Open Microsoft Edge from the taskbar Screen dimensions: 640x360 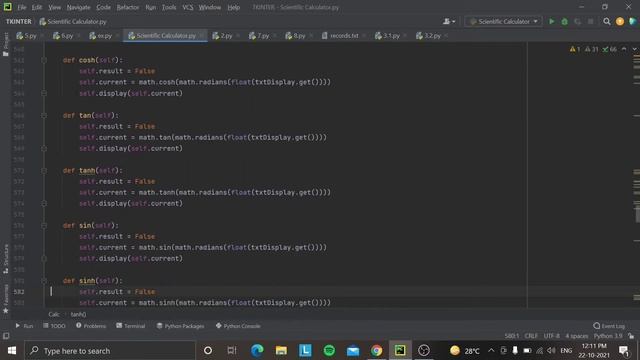(x=257, y=351)
